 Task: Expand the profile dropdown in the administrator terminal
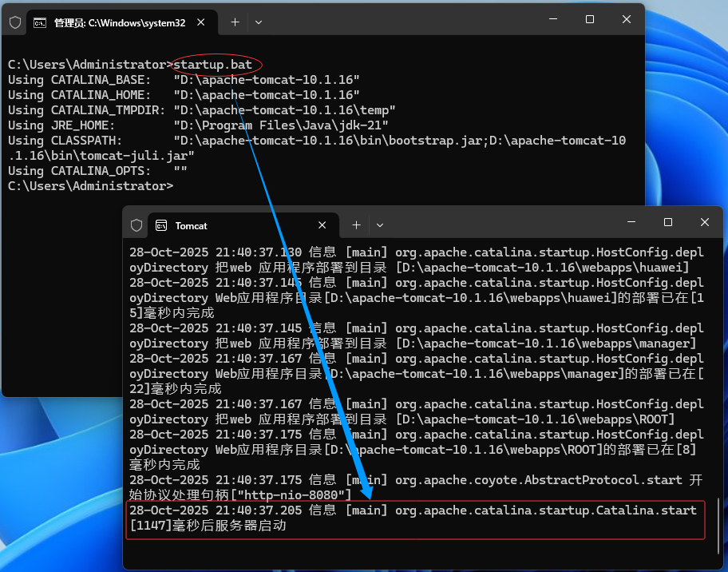(259, 22)
